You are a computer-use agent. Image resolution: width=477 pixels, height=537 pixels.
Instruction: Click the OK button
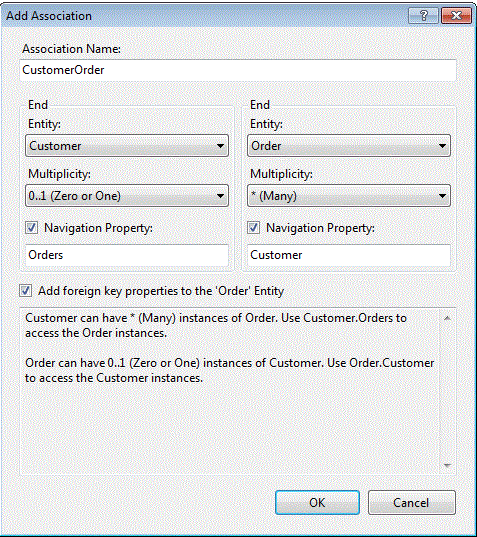[x=317, y=502]
